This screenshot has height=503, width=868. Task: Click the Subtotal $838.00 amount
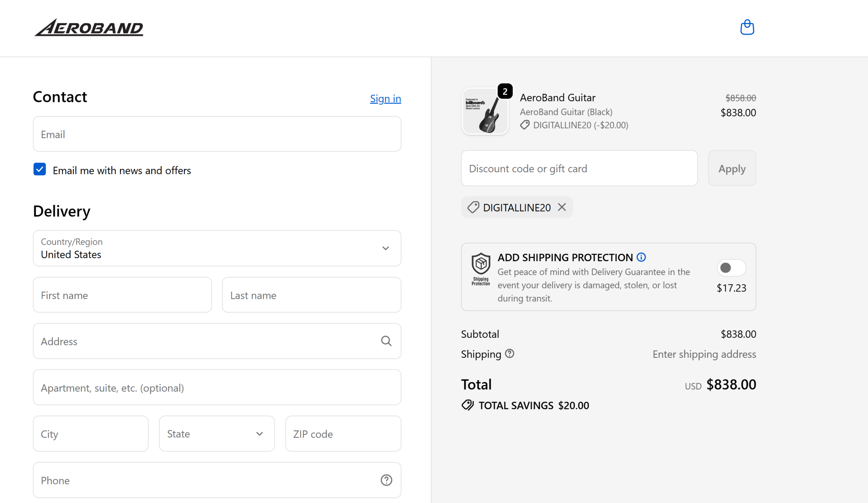(738, 334)
